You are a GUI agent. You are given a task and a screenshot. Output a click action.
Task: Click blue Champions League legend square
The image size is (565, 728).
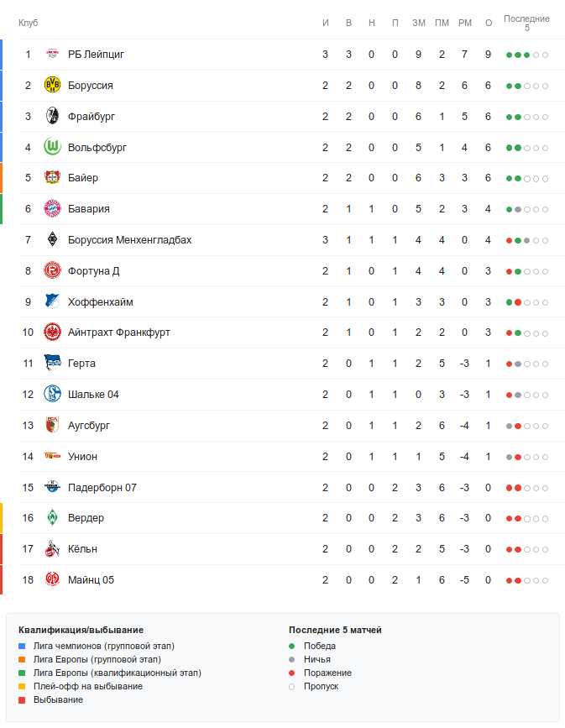23,647
